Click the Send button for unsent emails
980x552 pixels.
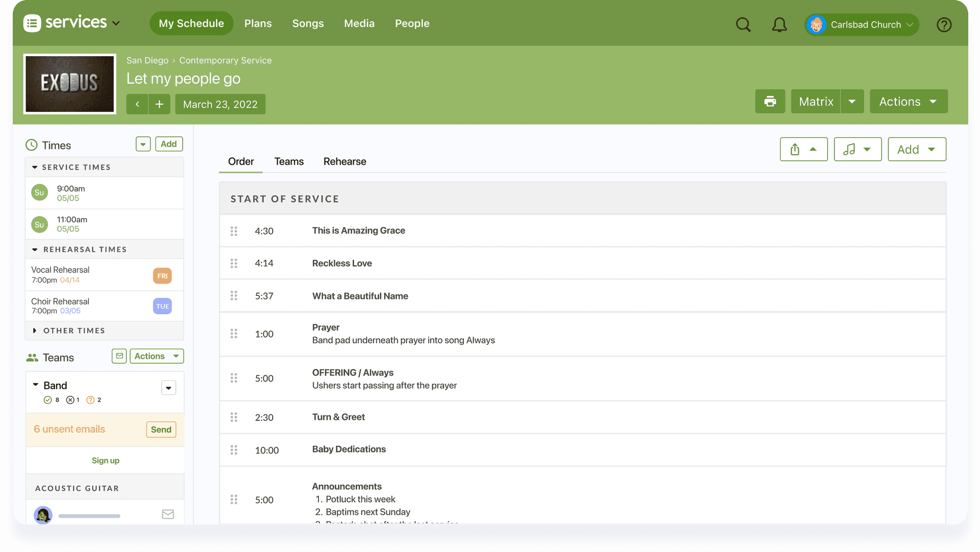161,429
